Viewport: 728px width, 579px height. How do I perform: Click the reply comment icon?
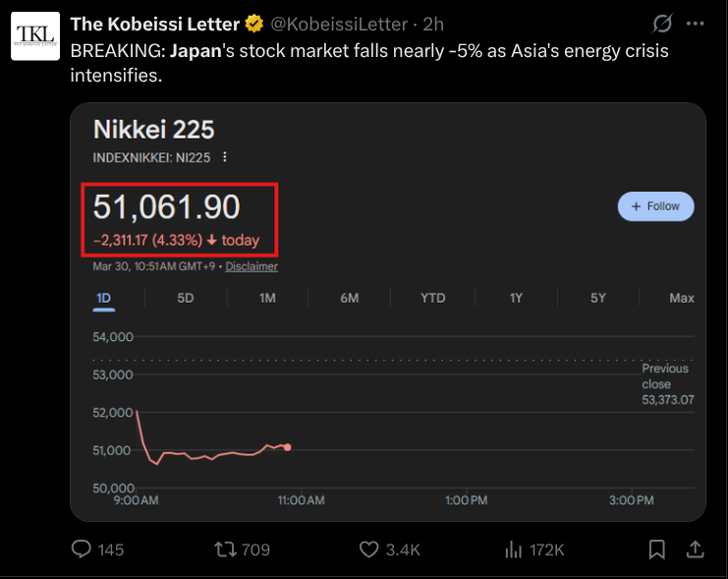tap(82, 550)
